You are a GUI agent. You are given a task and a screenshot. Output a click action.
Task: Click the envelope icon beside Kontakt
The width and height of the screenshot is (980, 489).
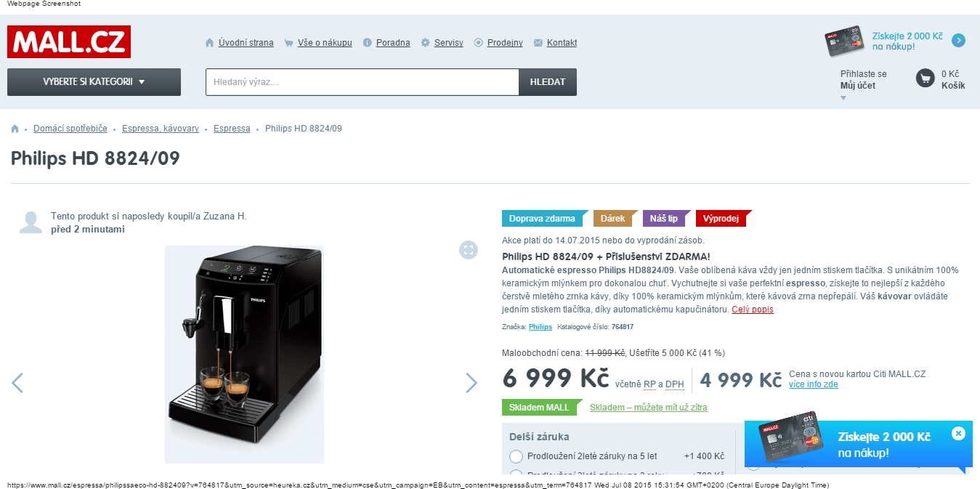pyautogui.click(x=538, y=43)
